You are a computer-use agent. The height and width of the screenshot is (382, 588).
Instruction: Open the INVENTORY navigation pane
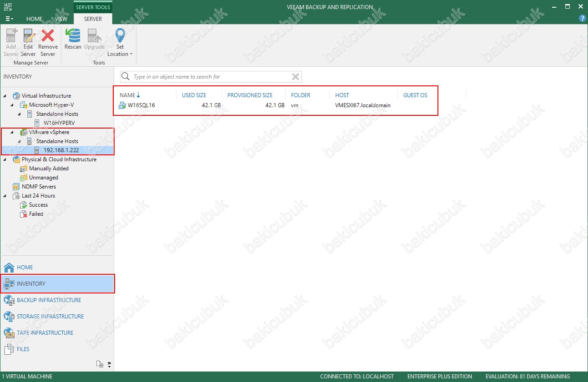pyautogui.click(x=57, y=284)
